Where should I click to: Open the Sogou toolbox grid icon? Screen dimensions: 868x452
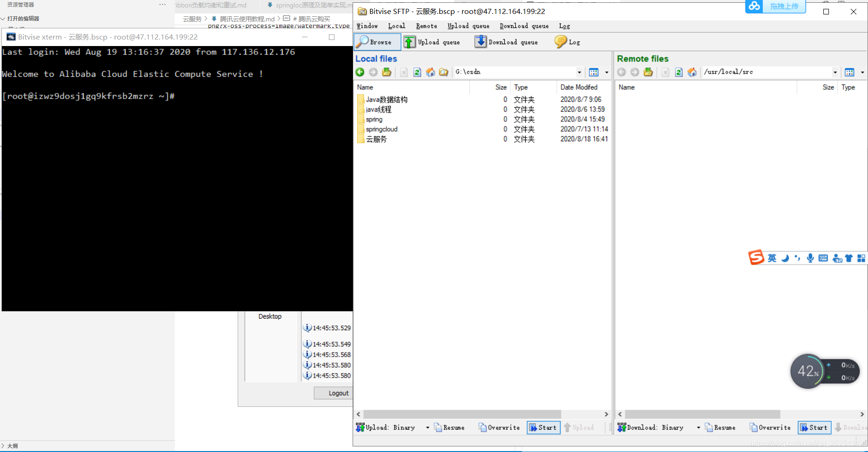(861, 258)
